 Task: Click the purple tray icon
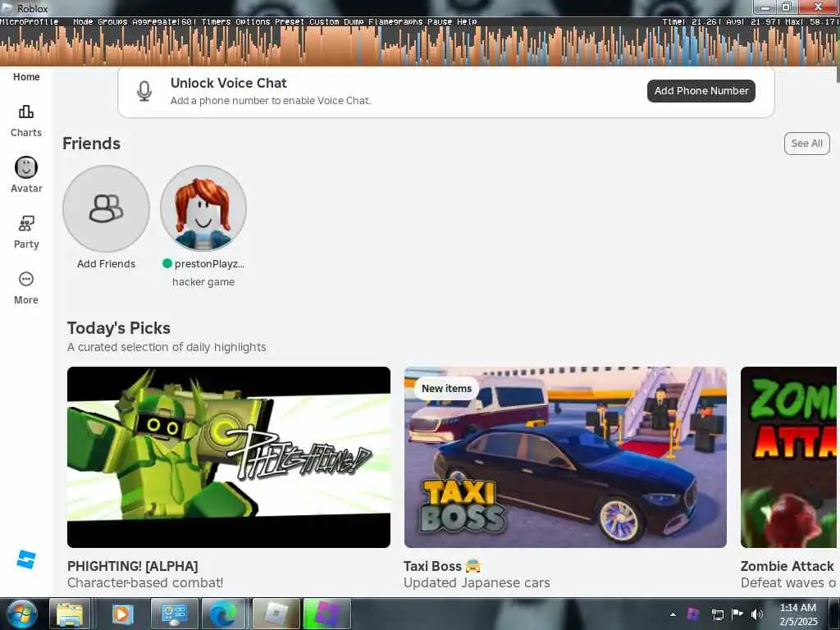693,614
